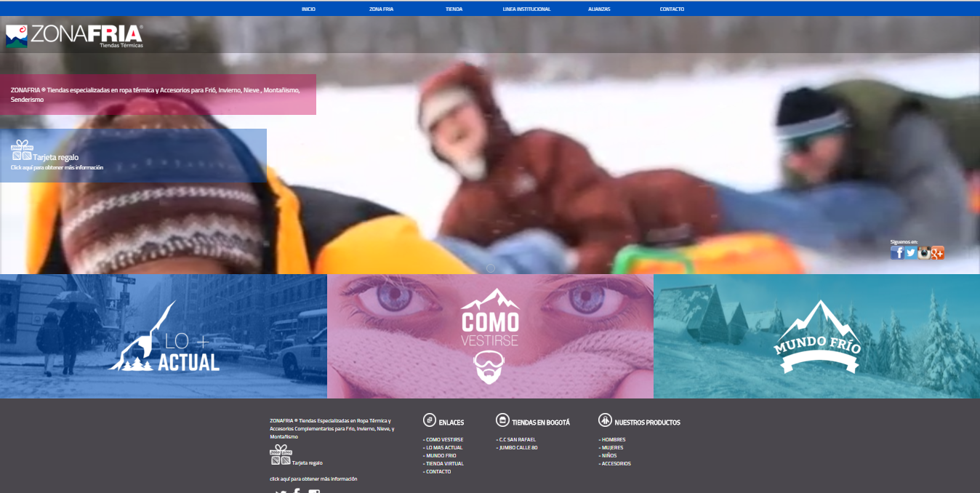Image resolution: width=980 pixels, height=493 pixels.
Task: Open the Mundo Frío teal tile
Action: click(816, 336)
